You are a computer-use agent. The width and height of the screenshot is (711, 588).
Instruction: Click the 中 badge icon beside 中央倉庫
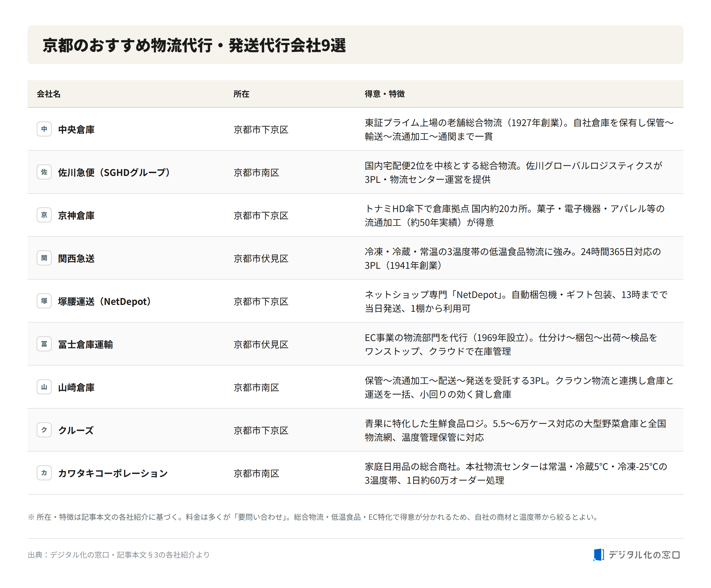44,129
